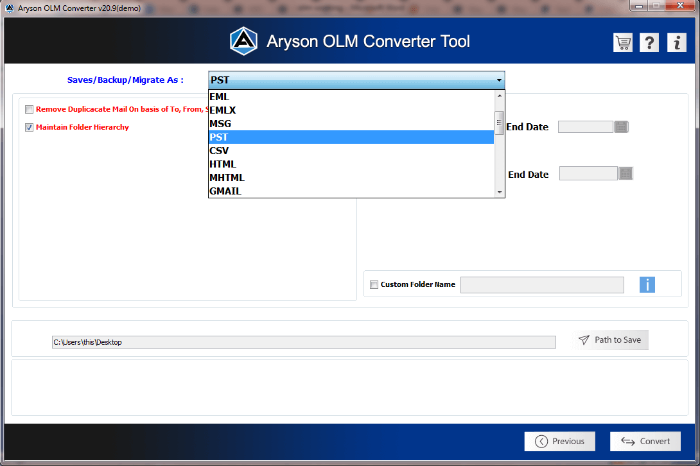This screenshot has width=700, height=466.
Task: Enable Remove Duplicate Mail checkbox
Action: [x=29, y=109]
